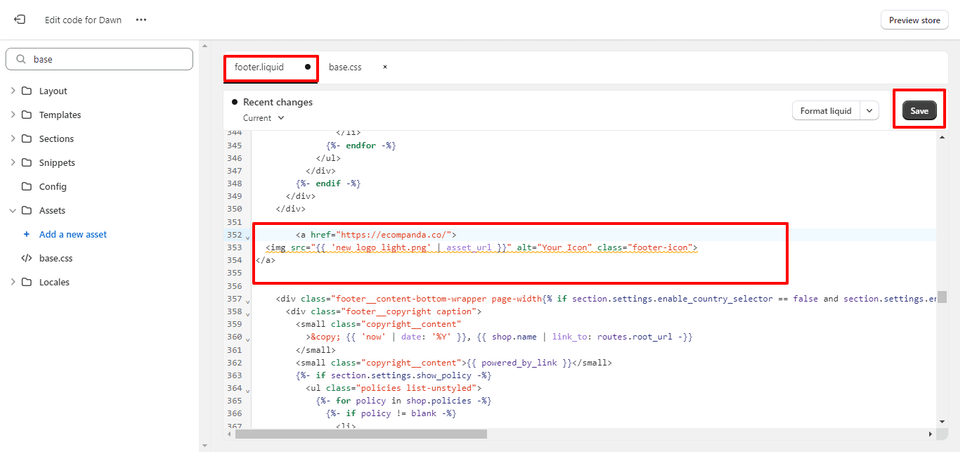Click the exit editor back icon

coord(20,20)
